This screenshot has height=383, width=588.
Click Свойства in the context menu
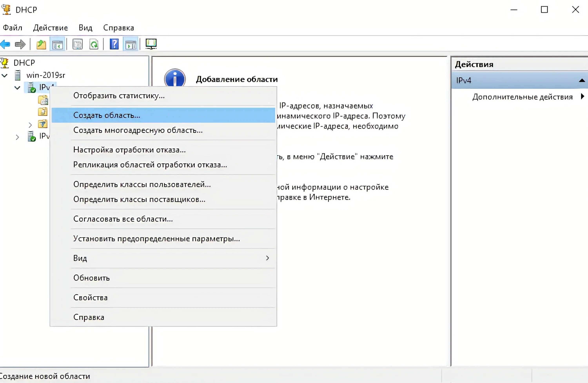(90, 298)
